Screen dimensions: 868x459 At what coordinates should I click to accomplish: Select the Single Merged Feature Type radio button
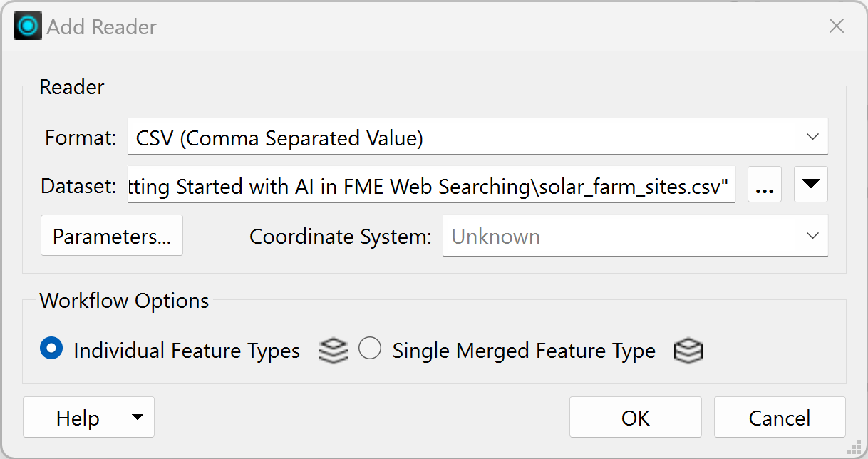370,349
